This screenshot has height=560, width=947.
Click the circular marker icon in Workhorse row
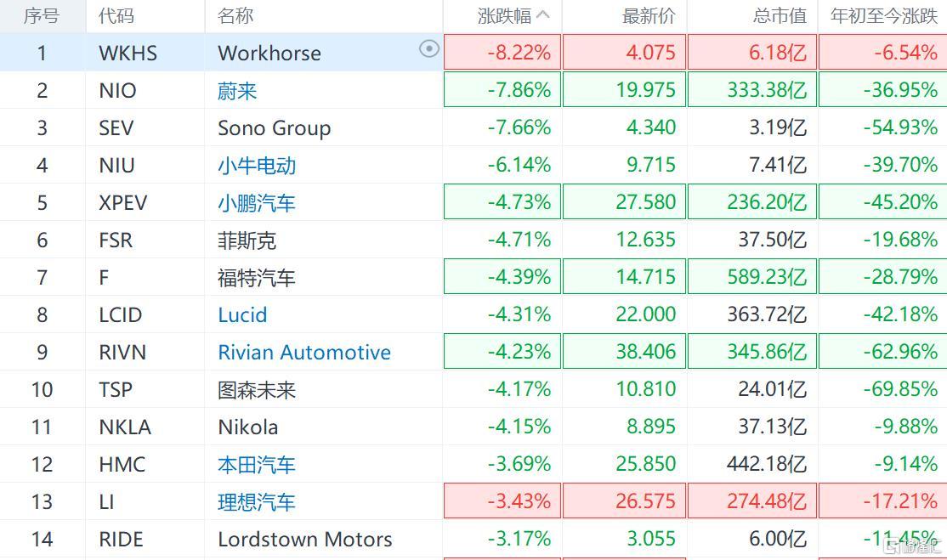point(429,49)
